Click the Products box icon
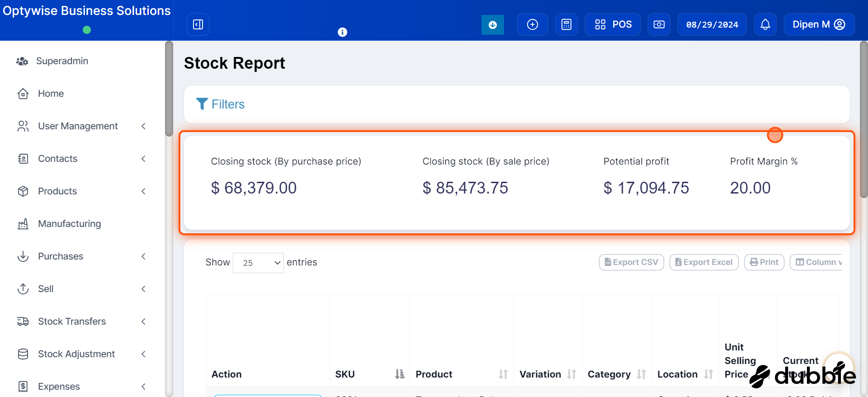868x397 pixels. pyautogui.click(x=23, y=191)
